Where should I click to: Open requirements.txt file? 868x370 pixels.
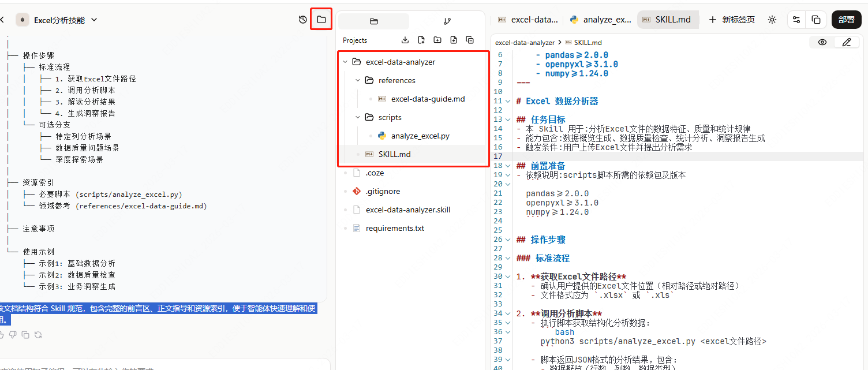(395, 228)
